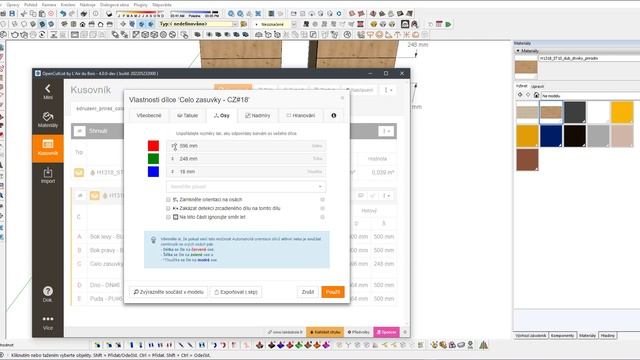Click the lightbulb hint icon in blue box
640x360 pixels.
click(x=153, y=240)
